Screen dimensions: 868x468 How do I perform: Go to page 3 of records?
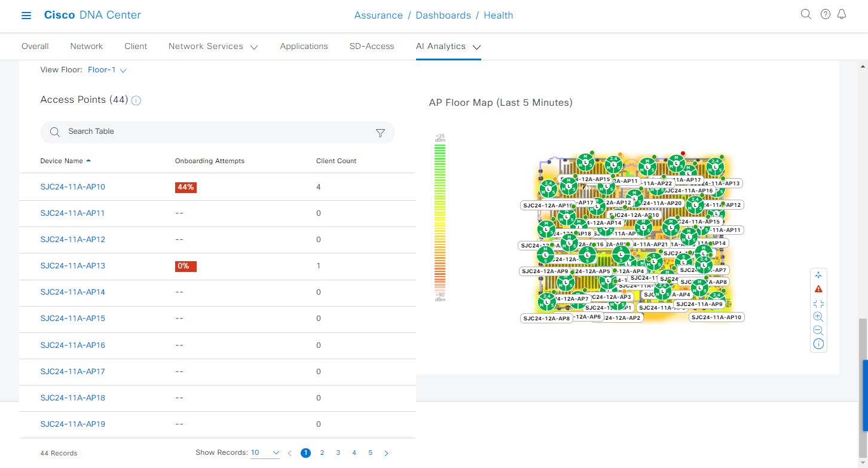coord(338,453)
